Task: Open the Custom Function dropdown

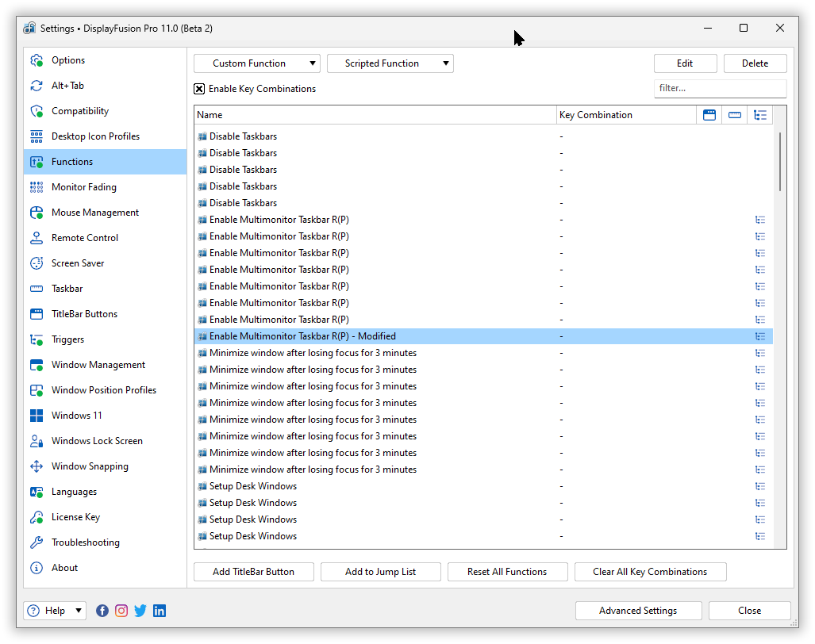Action: (256, 63)
